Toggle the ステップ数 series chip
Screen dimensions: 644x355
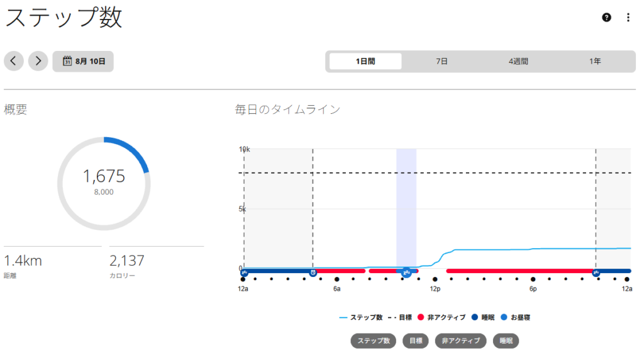[x=374, y=341]
